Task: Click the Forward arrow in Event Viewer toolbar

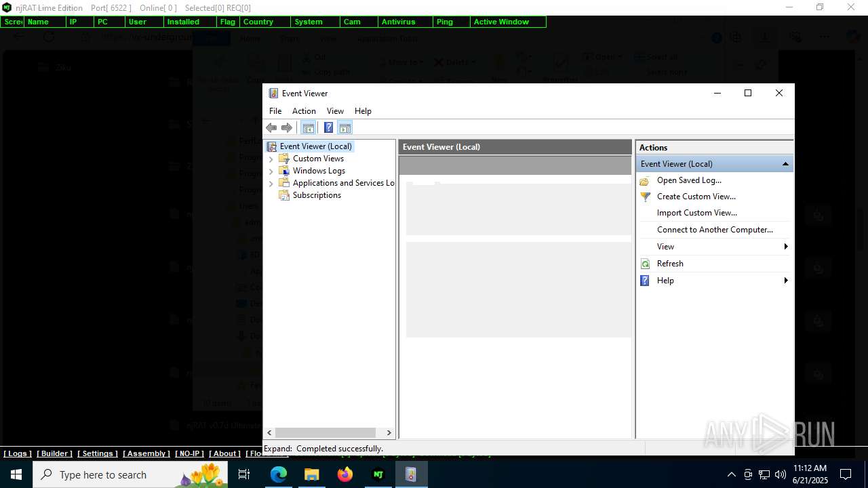Action: coord(287,127)
